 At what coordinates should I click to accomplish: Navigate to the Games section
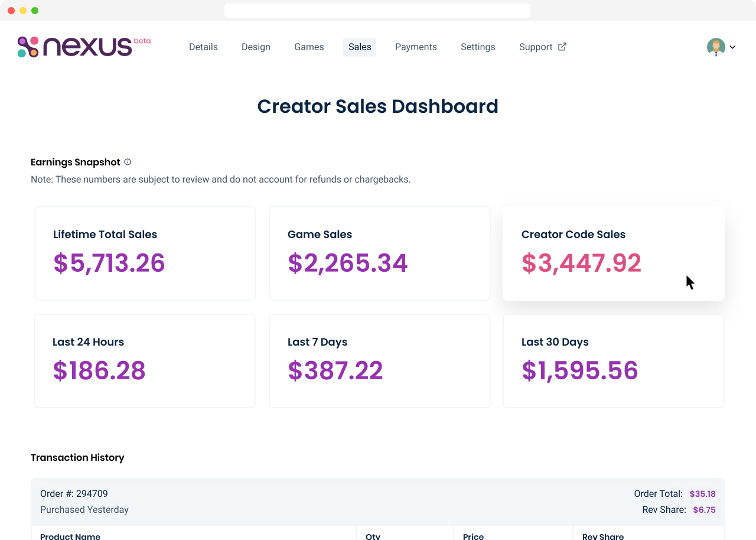[309, 47]
